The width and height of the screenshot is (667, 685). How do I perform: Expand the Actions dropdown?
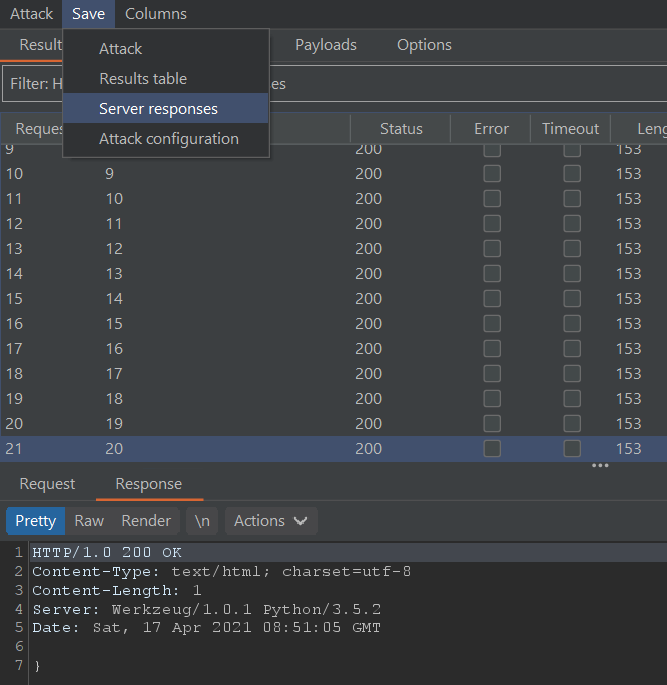tap(271, 521)
